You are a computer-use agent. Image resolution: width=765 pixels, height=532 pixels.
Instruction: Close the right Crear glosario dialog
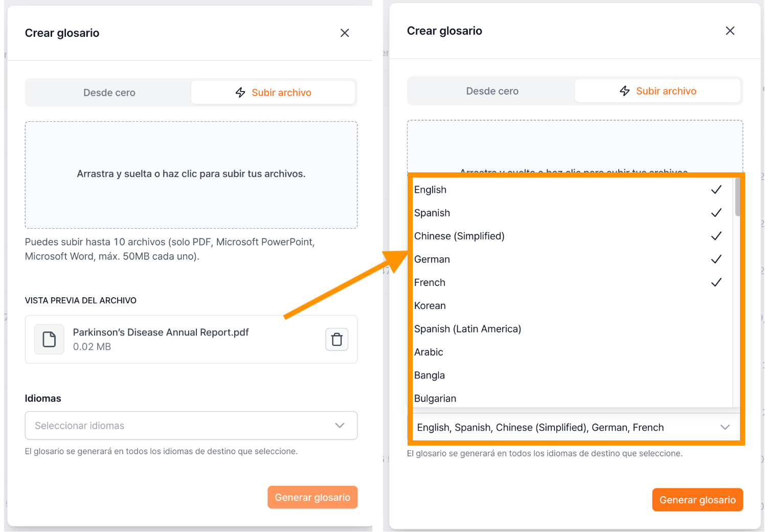click(730, 31)
